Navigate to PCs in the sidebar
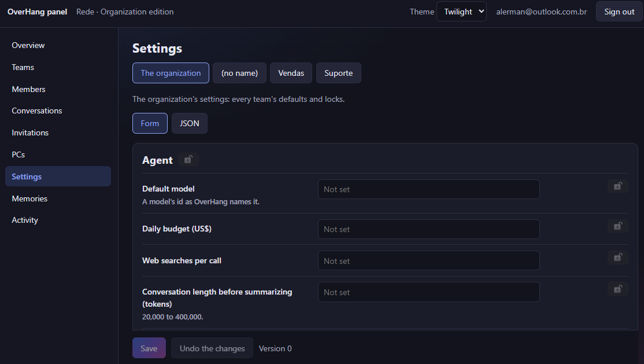The height and width of the screenshot is (364, 644). click(58, 155)
